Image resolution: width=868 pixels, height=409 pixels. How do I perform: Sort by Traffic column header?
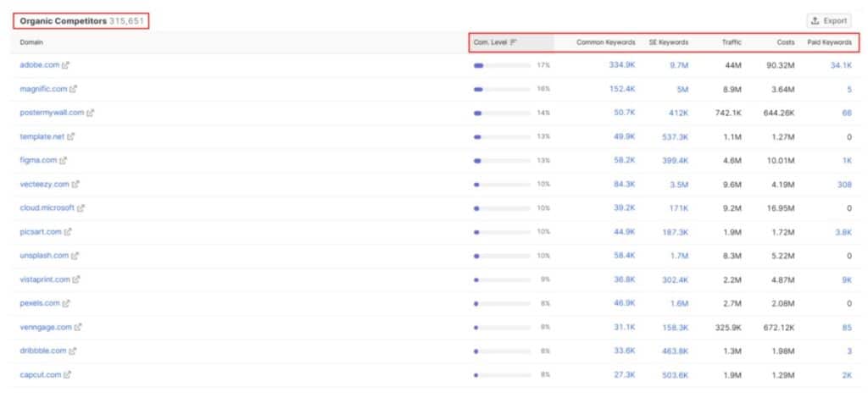point(732,42)
